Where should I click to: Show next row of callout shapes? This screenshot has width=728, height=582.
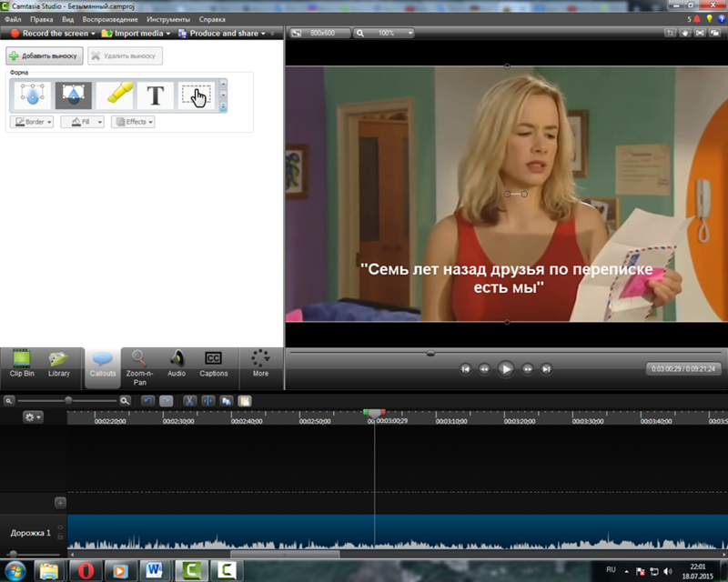coord(223,95)
